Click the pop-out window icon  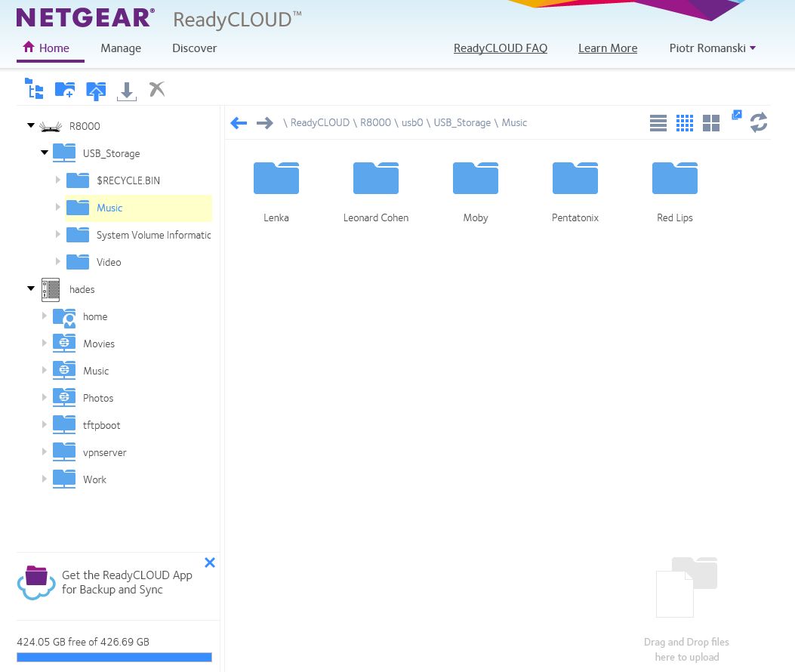(x=737, y=115)
